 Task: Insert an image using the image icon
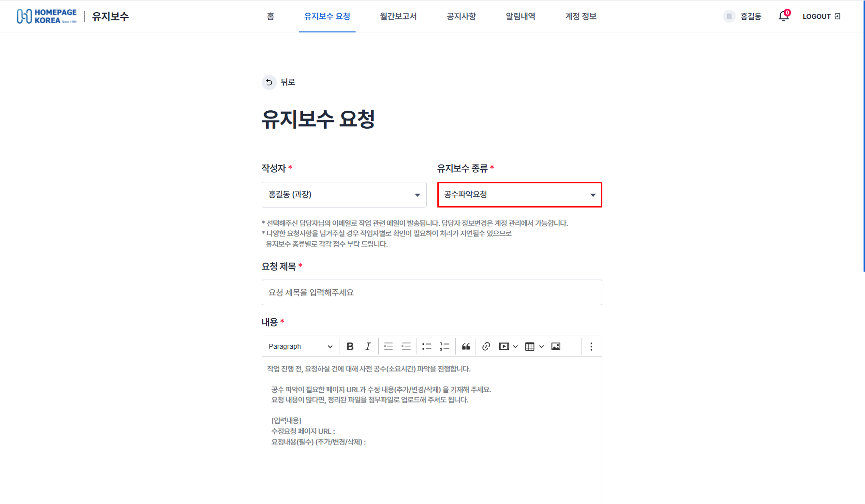tap(555, 346)
